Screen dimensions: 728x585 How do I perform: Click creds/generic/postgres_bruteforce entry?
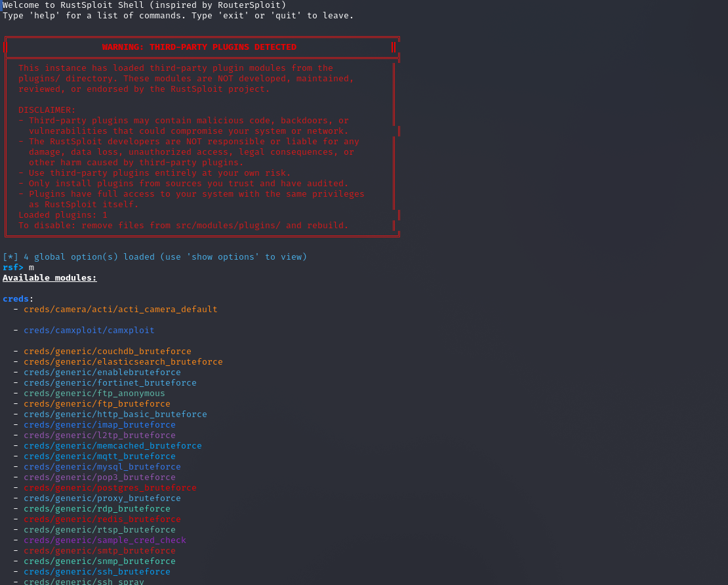point(110,488)
